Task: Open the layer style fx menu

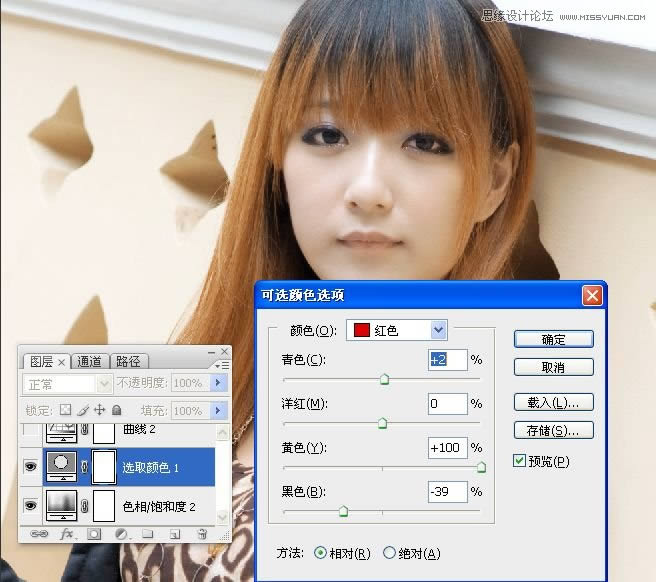Action: [67, 535]
